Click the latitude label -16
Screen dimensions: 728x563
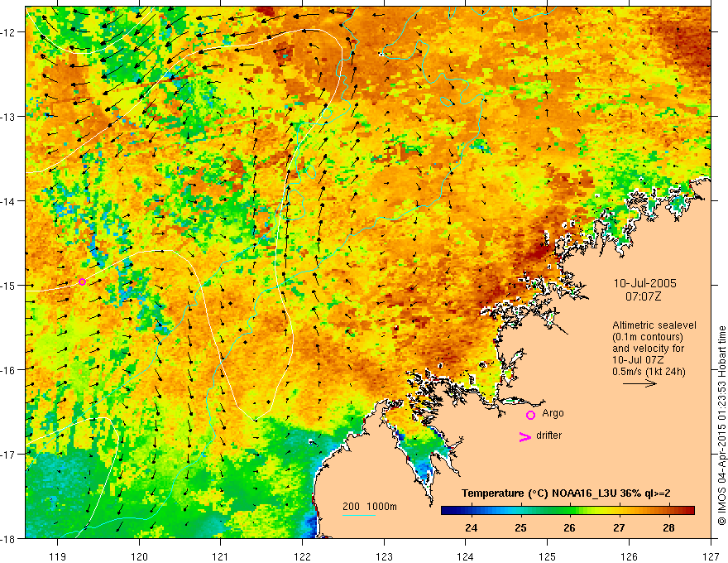10,370
